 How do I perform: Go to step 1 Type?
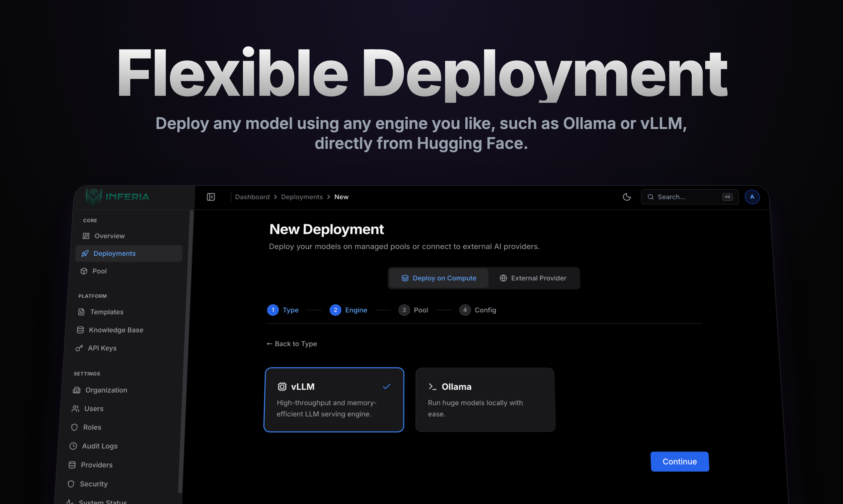coord(283,310)
